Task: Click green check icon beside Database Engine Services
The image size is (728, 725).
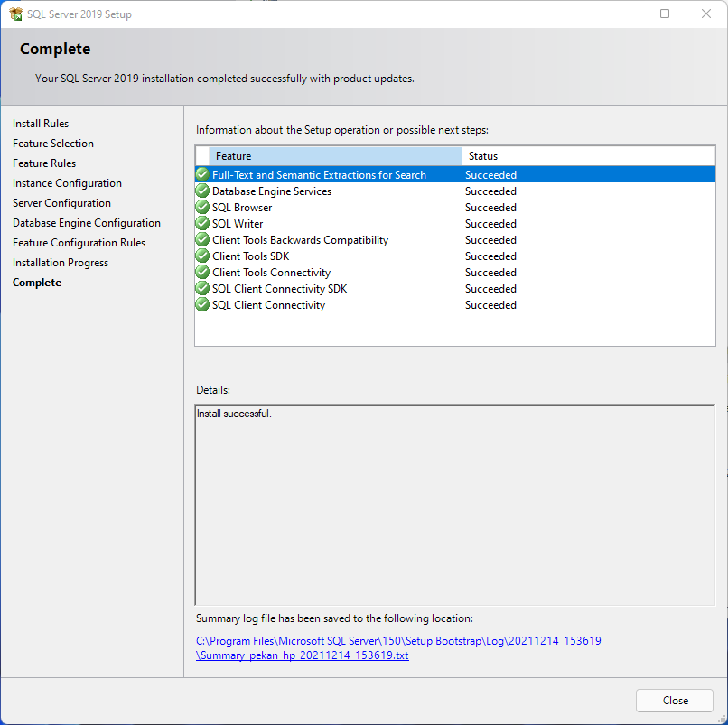Action: 202,191
